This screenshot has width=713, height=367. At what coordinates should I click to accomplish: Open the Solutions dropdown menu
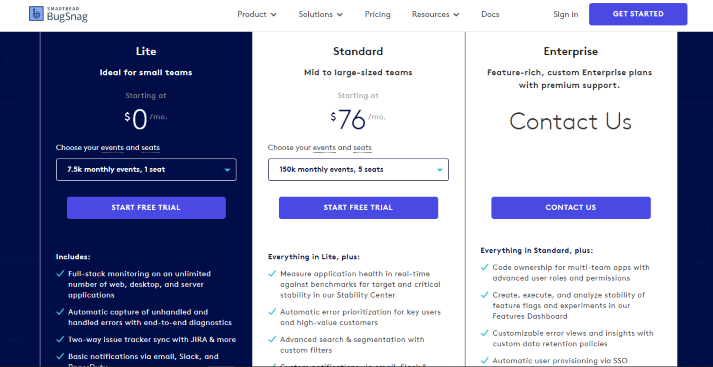coord(321,15)
